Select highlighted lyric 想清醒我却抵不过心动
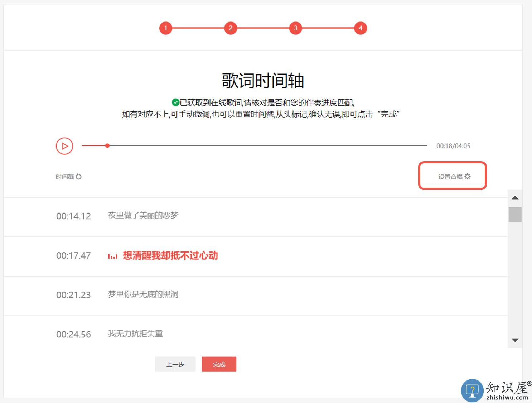Image resolution: width=532 pixels, height=403 pixels. (x=170, y=255)
